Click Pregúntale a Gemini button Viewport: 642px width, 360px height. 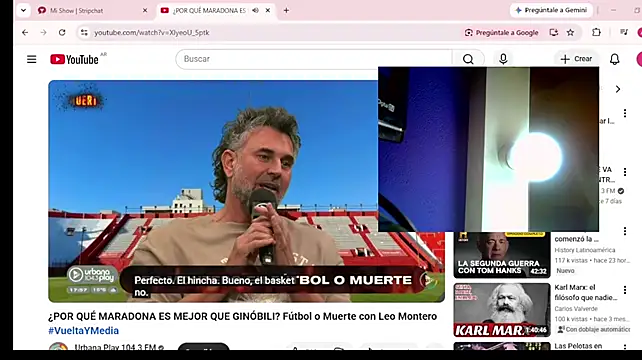point(551,10)
